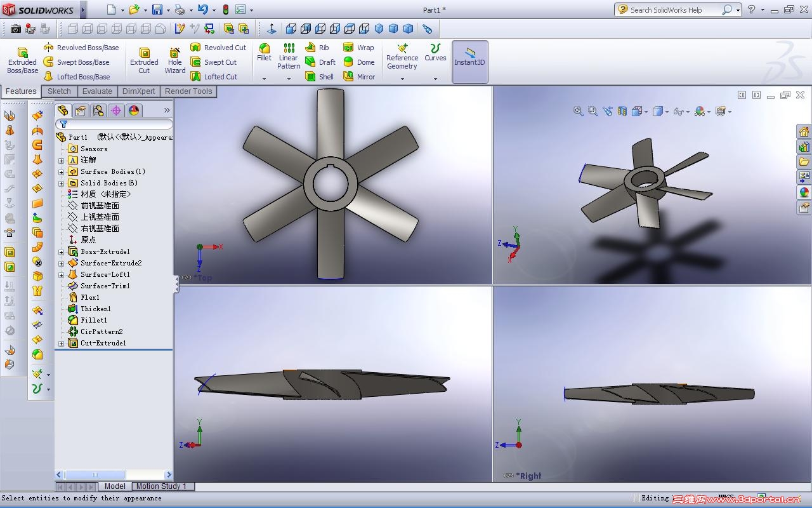Click the Zoom to Fit magnifier icon
This screenshot has height=508, width=812.
click(x=578, y=111)
